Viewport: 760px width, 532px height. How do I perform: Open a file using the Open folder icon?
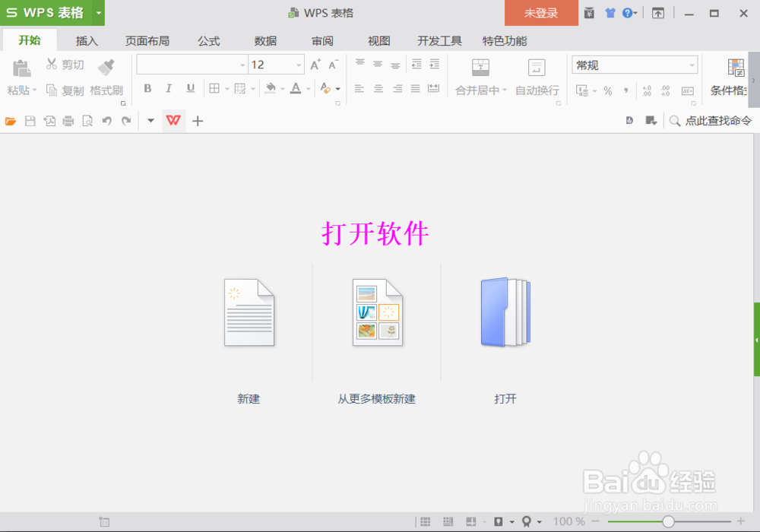coord(11,120)
